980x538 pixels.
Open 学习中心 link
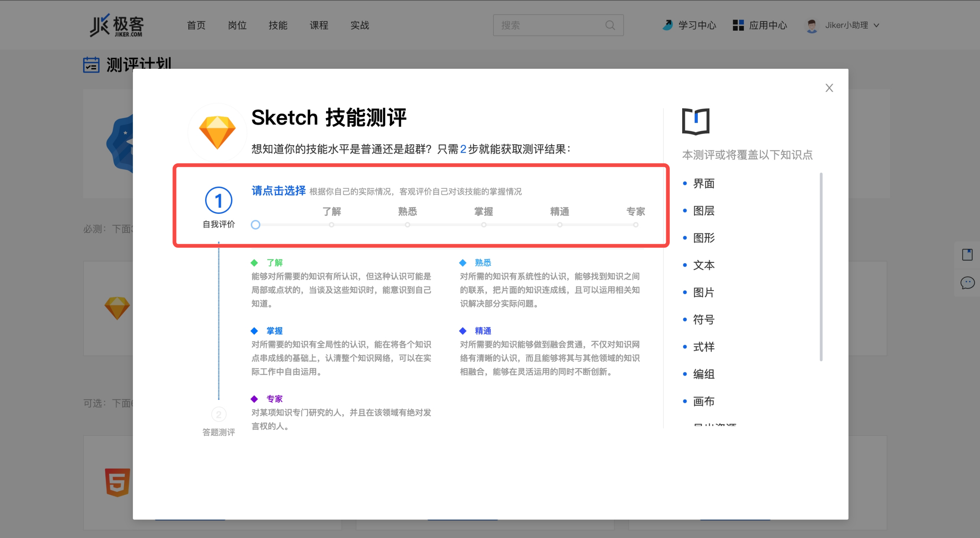tap(697, 25)
